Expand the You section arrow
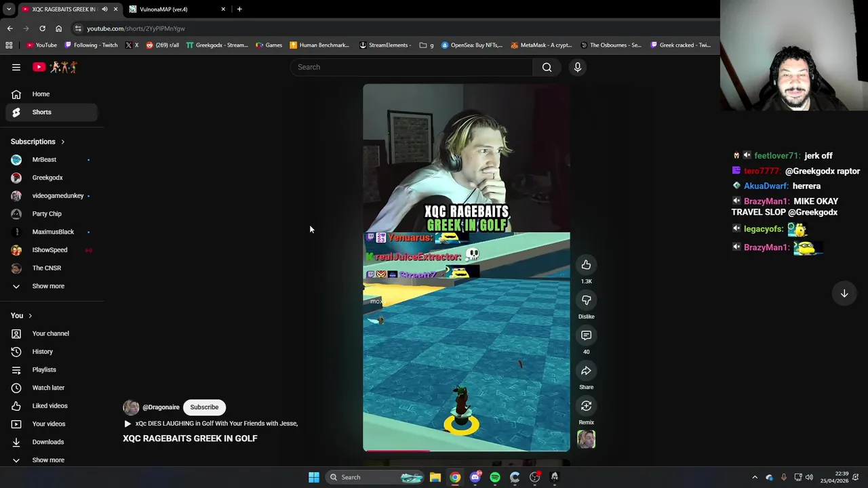 point(30,316)
